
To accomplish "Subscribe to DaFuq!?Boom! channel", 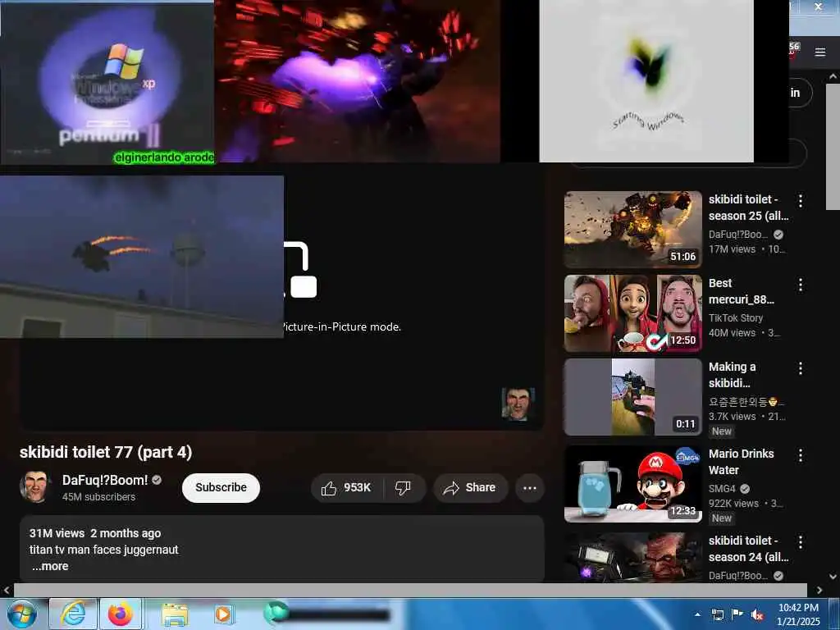I will click(x=221, y=488).
